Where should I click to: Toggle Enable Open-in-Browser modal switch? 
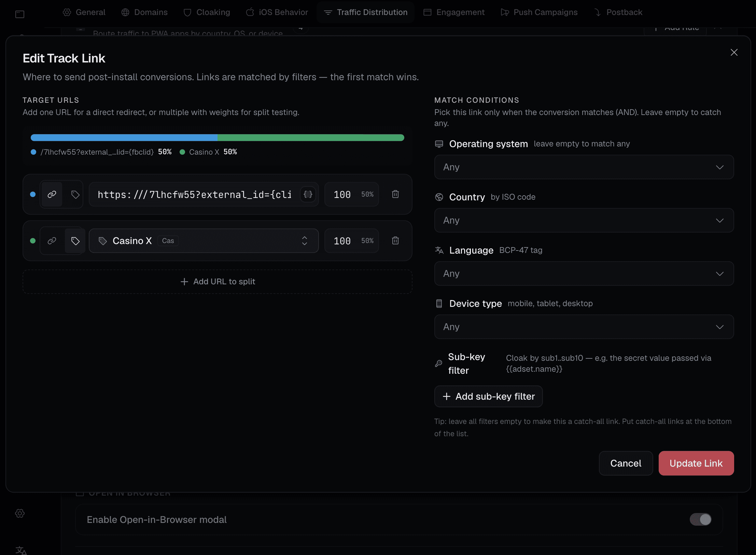tap(700, 520)
